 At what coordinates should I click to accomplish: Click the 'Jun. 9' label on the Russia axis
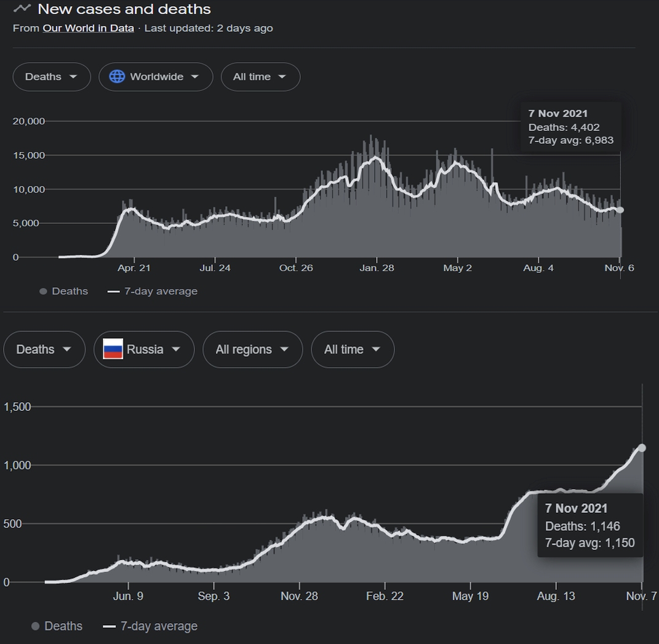pos(128,596)
